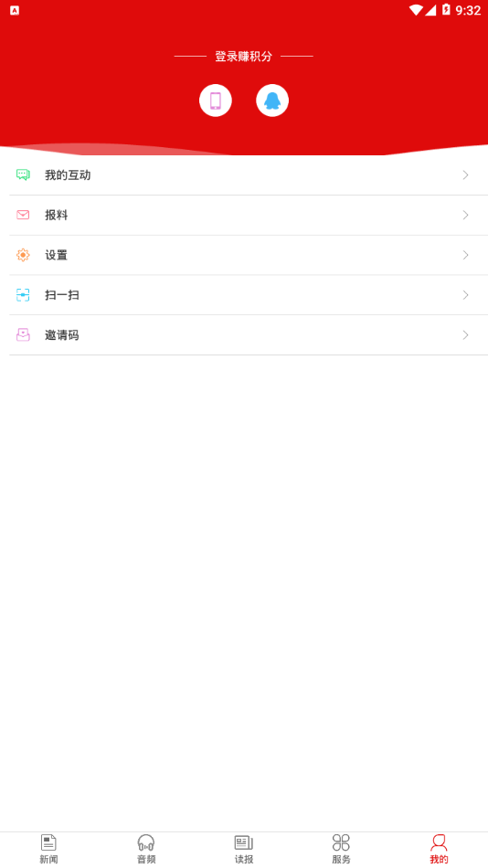
Task: Click the green chat bubble icon
Action: [x=23, y=175]
